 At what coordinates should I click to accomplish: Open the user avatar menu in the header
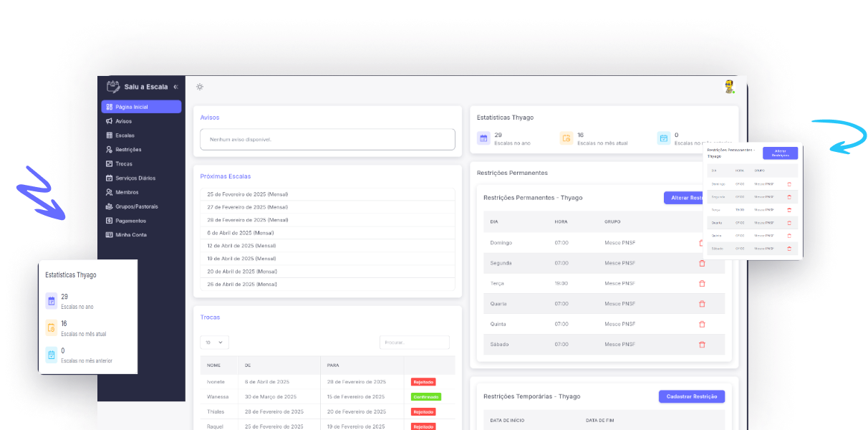730,86
